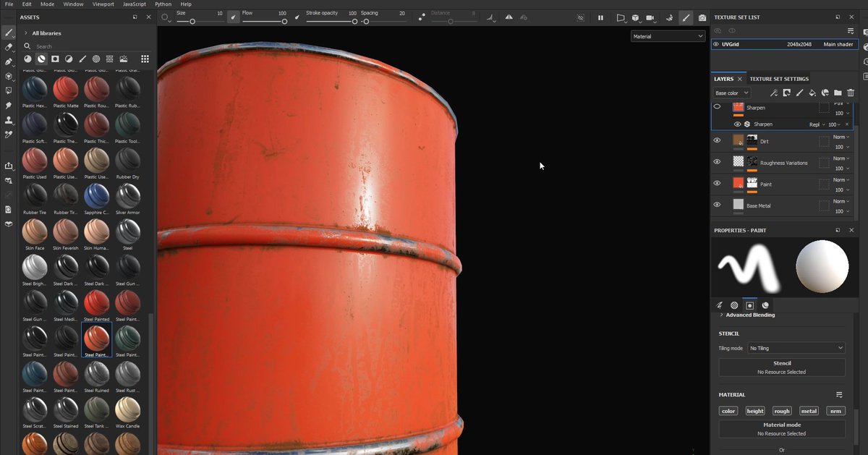The width and height of the screenshot is (868, 455).
Task: Open Dirt layer blending mode dropdown
Action: tap(841, 137)
